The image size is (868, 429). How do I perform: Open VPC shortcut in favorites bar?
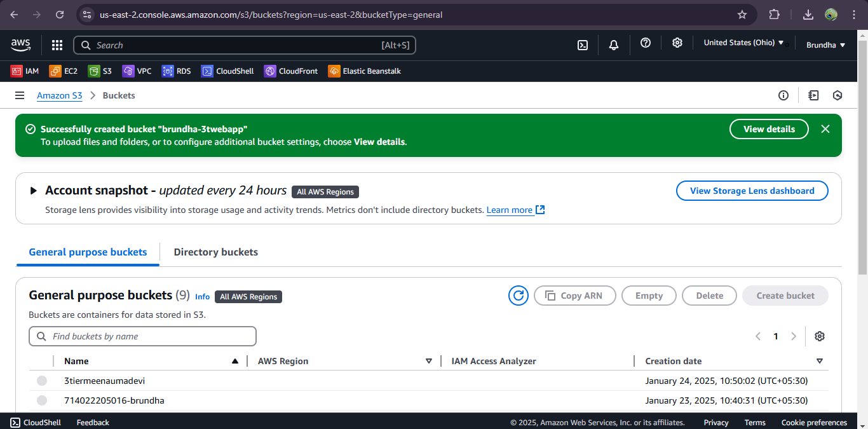[x=137, y=71]
